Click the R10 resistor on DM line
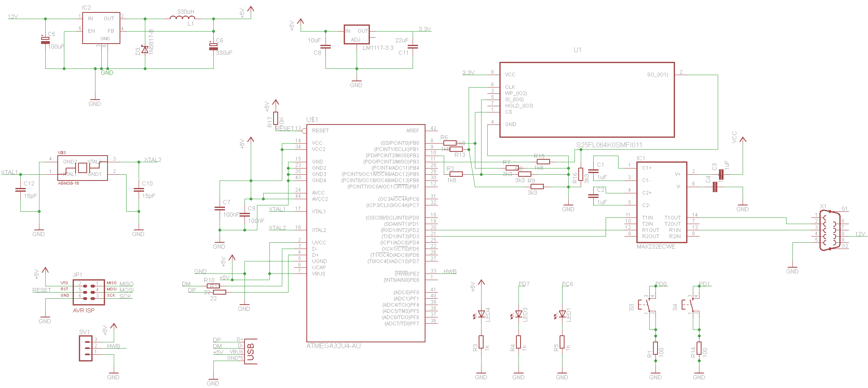 coord(213,286)
